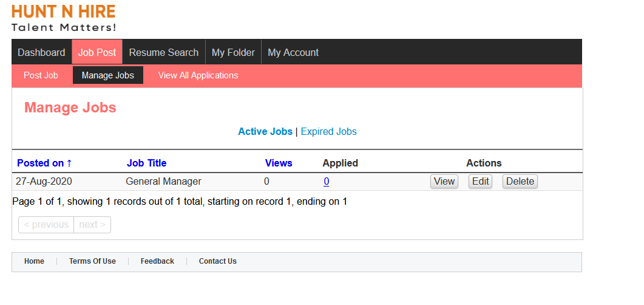Open the Dashboard menu
The height and width of the screenshot is (305, 644).
[x=41, y=52]
